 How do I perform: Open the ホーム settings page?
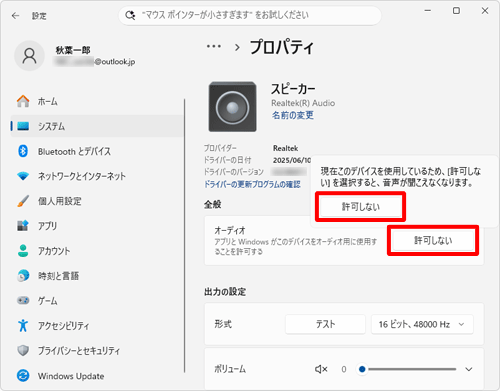(x=97, y=101)
